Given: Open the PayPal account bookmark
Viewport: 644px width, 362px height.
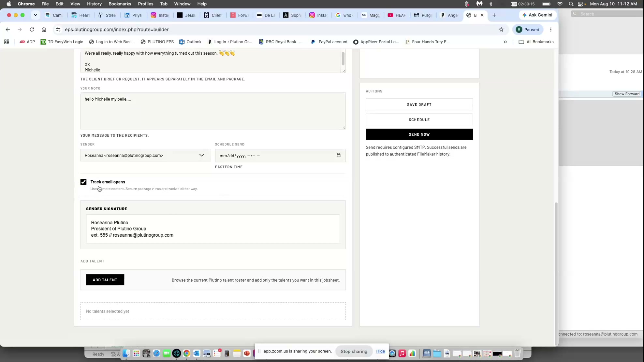Looking at the screenshot, I should [329, 42].
